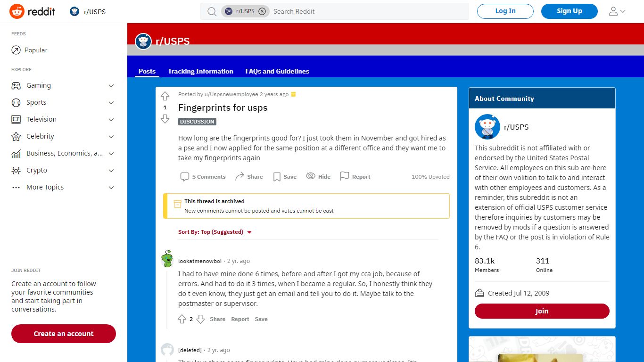Click the Sports ball icon
Image resolution: width=644 pixels, height=362 pixels.
point(16,102)
